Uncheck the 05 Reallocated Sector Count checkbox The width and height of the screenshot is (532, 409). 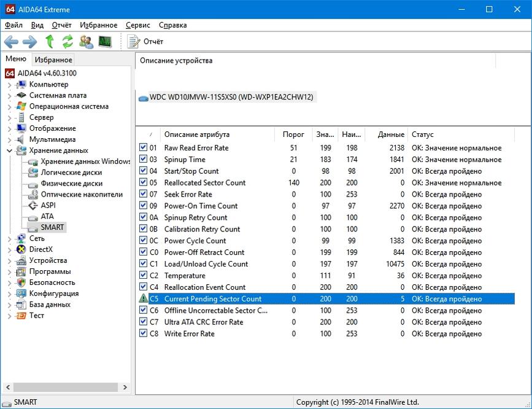point(143,182)
